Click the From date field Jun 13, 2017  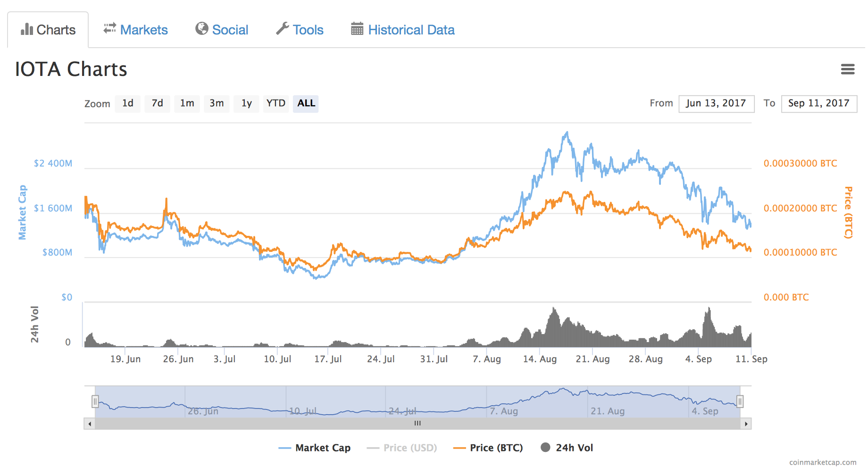[x=716, y=103]
